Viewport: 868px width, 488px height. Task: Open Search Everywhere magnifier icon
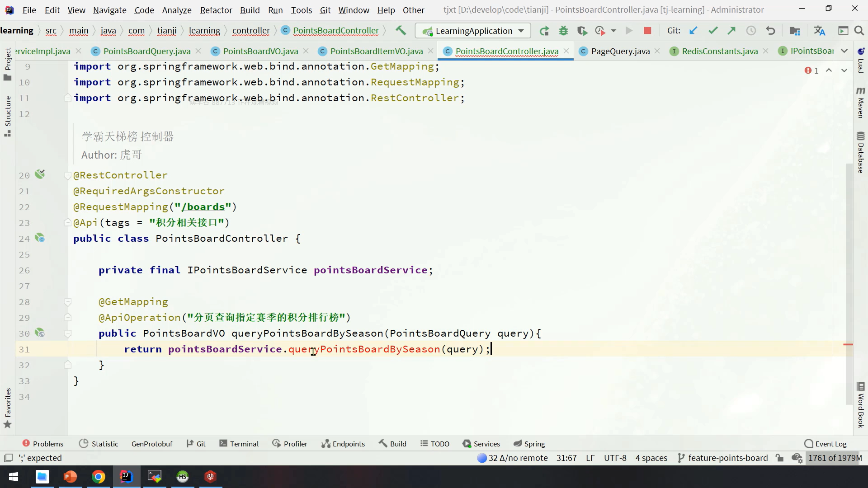click(859, 31)
